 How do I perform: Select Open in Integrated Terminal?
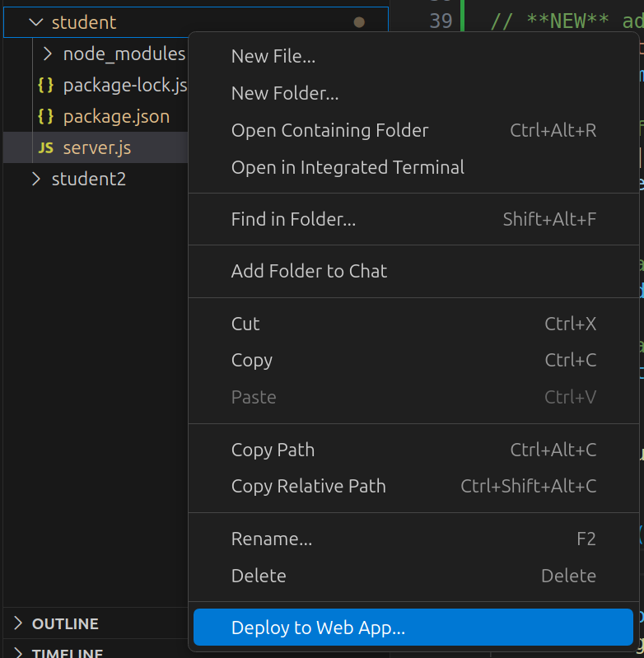(x=348, y=167)
